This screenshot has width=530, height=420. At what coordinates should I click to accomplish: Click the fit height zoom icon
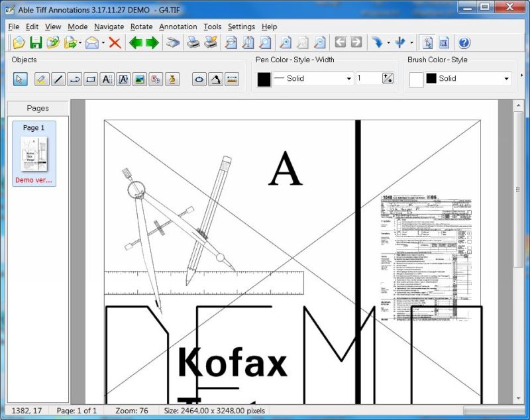248,43
